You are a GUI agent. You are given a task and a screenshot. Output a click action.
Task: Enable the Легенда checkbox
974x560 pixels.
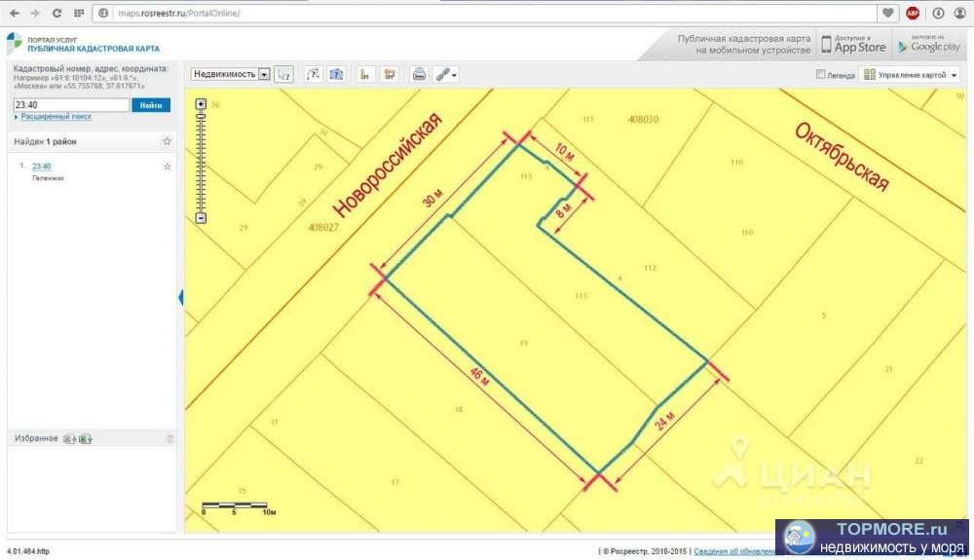(821, 74)
